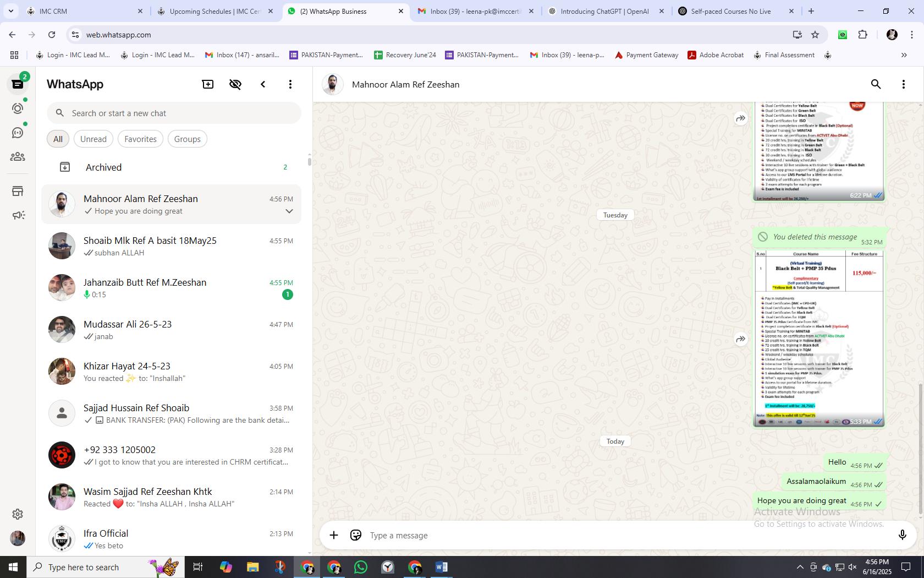The width and height of the screenshot is (924, 578).
Task: Forward the Black Belt + PMP fee image
Action: pyautogui.click(x=741, y=339)
